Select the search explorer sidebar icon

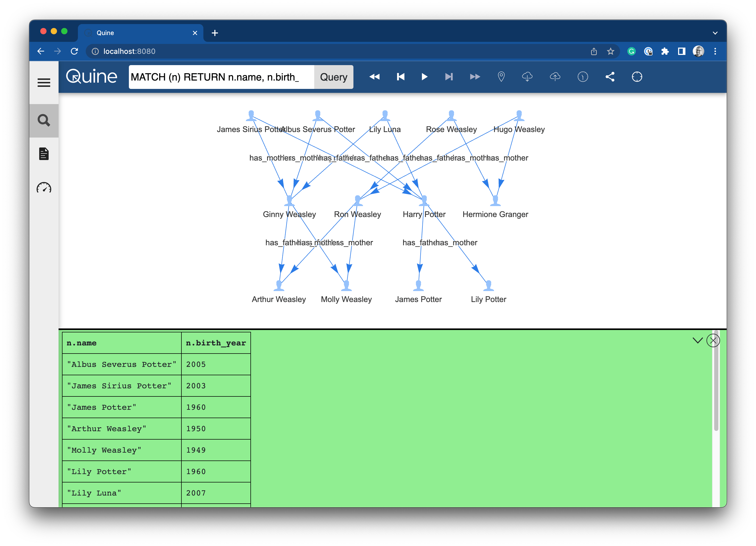coord(44,120)
